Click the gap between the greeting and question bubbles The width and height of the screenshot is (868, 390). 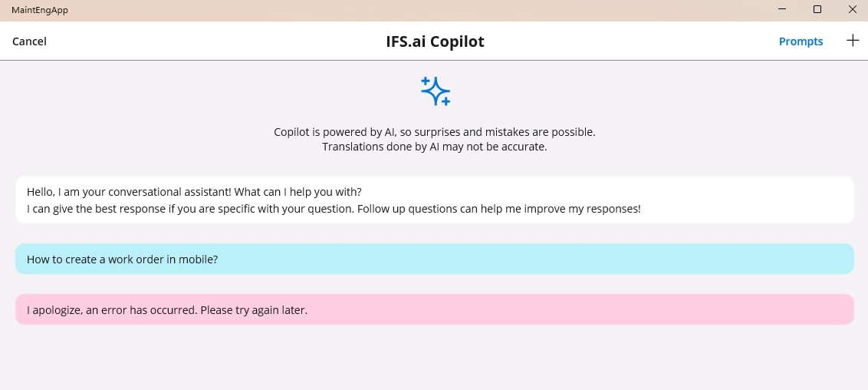(434, 233)
